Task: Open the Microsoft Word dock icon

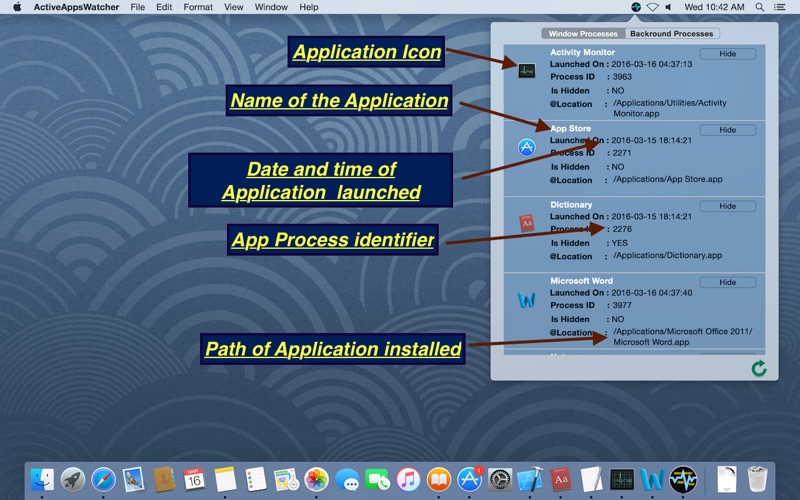Action: pos(653,480)
